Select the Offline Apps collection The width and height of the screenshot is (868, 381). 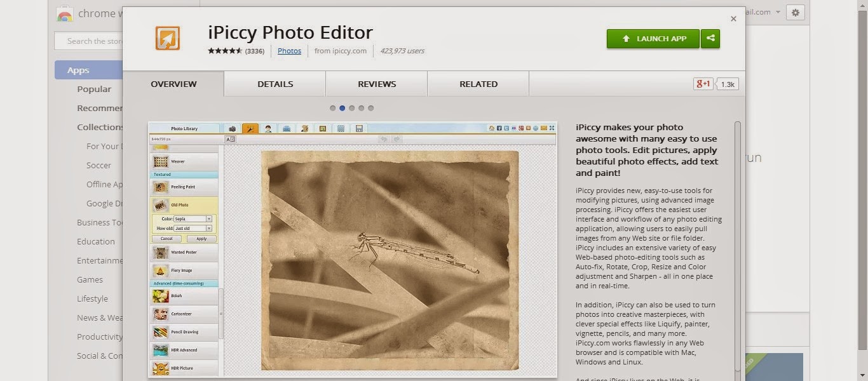pyautogui.click(x=104, y=184)
